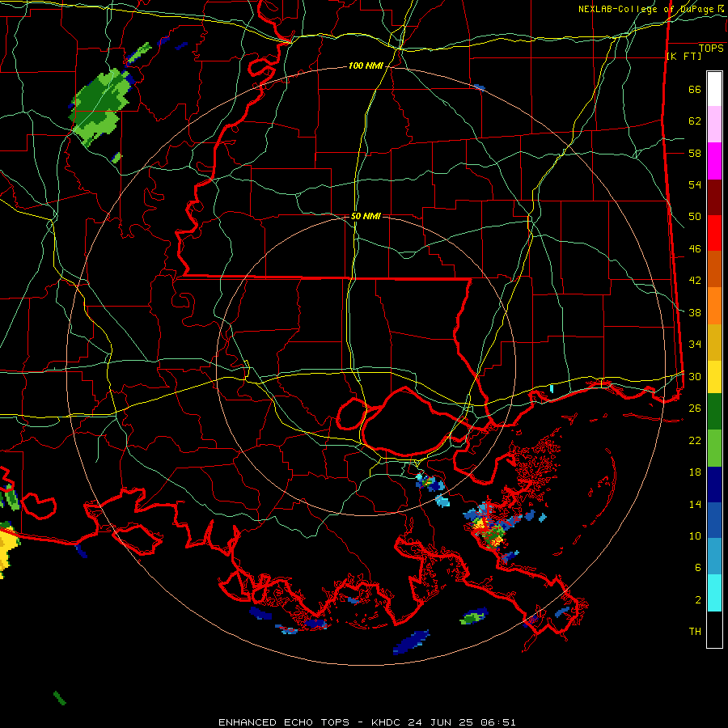Image resolution: width=728 pixels, height=728 pixels.
Task: Click the 'TH' legend label
Action: point(695,631)
